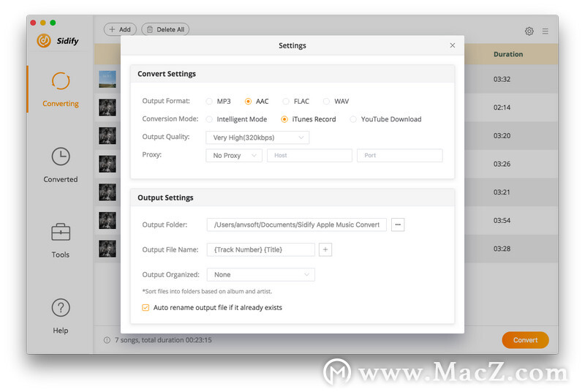585x392 pixels.
Task: Click the Delete All button
Action: [x=165, y=29]
